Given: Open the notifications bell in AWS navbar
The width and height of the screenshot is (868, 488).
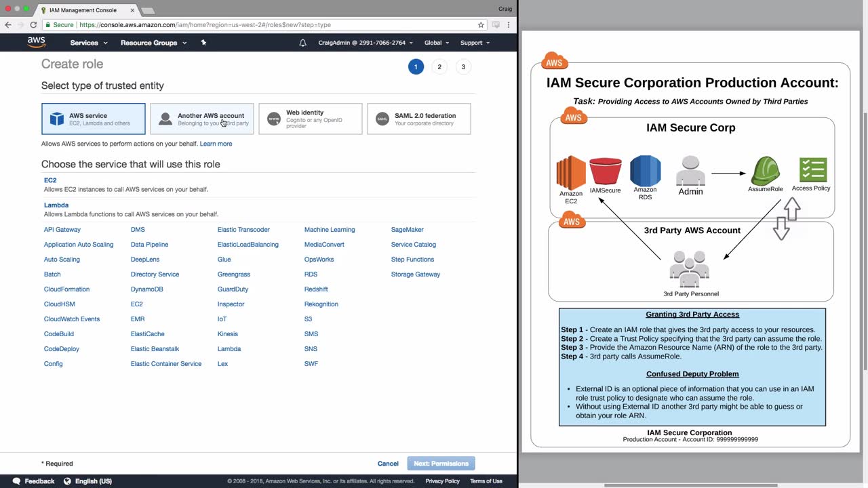Looking at the screenshot, I should click(x=303, y=43).
